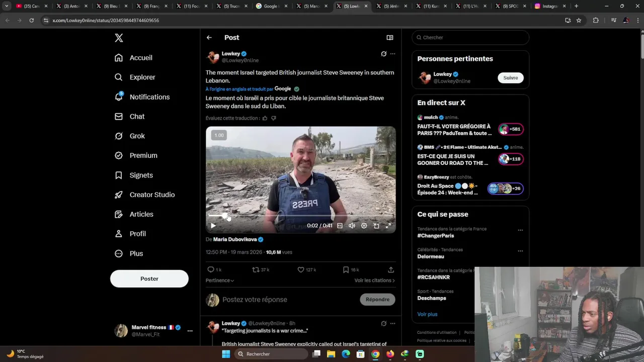
Task: Bookmark this page with the star icon
Action: tap(579, 20)
